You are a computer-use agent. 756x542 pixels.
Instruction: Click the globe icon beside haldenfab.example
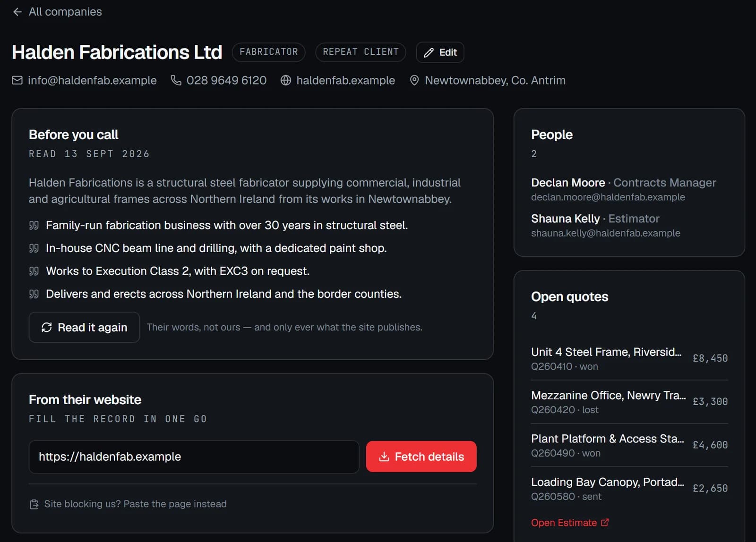(286, 80)
